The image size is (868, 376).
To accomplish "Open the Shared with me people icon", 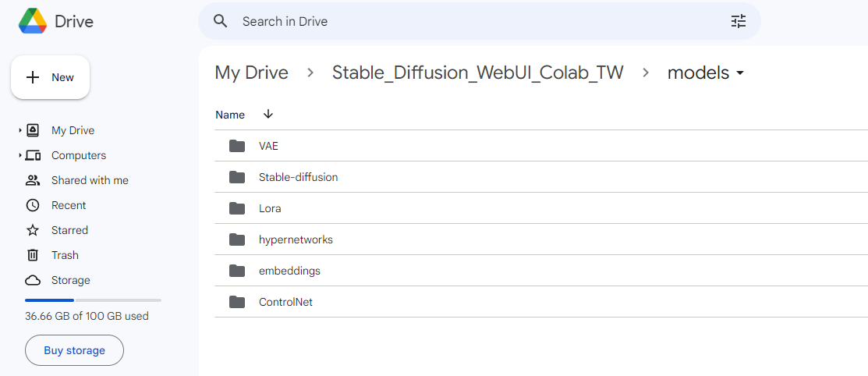I will (33, 180).
